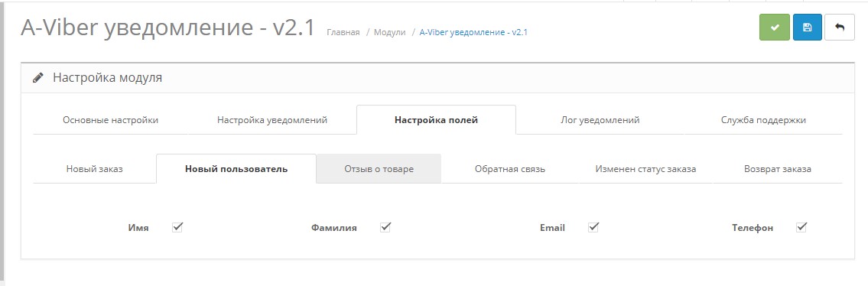
Task: Toggle the Телефон checkbox
Action: coord(801,227)
